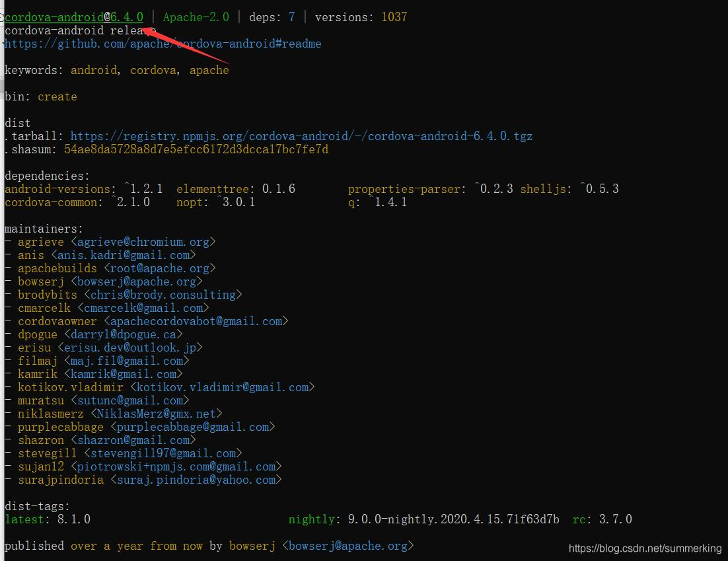Click maintainer email suraj.pindoria@yahoo.com

196,480
